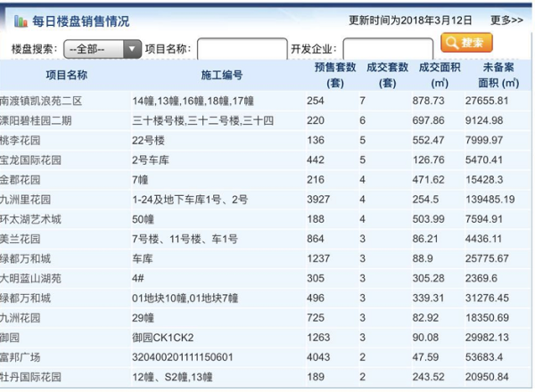Click 绿都万和城 in the 车库 row
The image size is (535, 392).
(x=26, y=258)
